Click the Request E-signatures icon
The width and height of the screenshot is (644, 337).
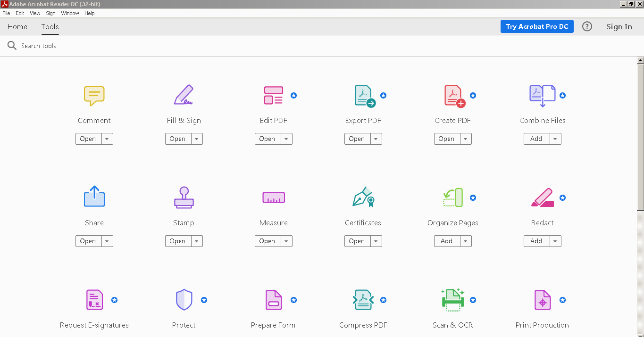(95, 300)
